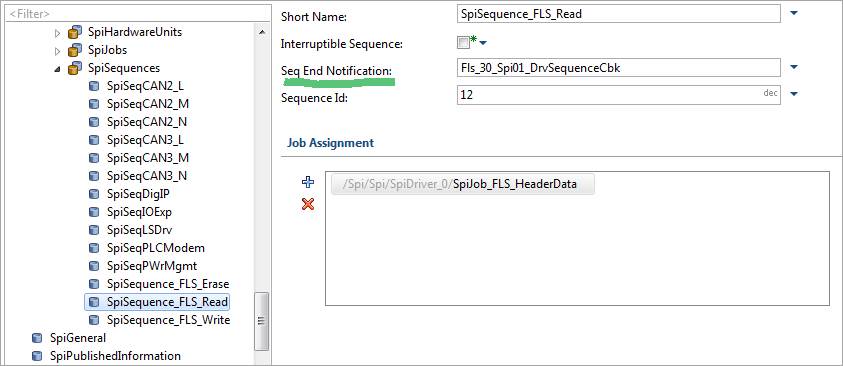Open the Seq End Notification dropdown arrow

[794, 67]
